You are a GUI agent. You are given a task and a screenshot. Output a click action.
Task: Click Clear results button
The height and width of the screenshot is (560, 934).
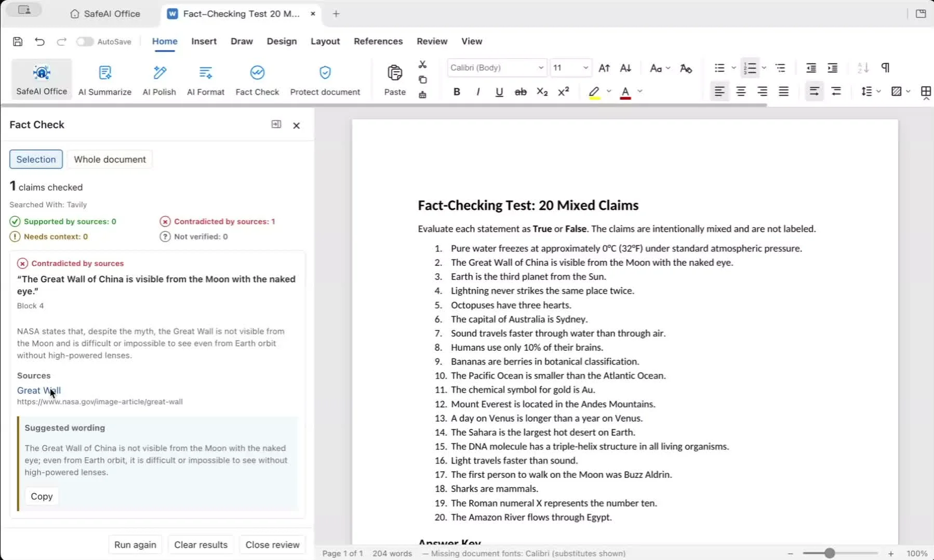point(201,544)
